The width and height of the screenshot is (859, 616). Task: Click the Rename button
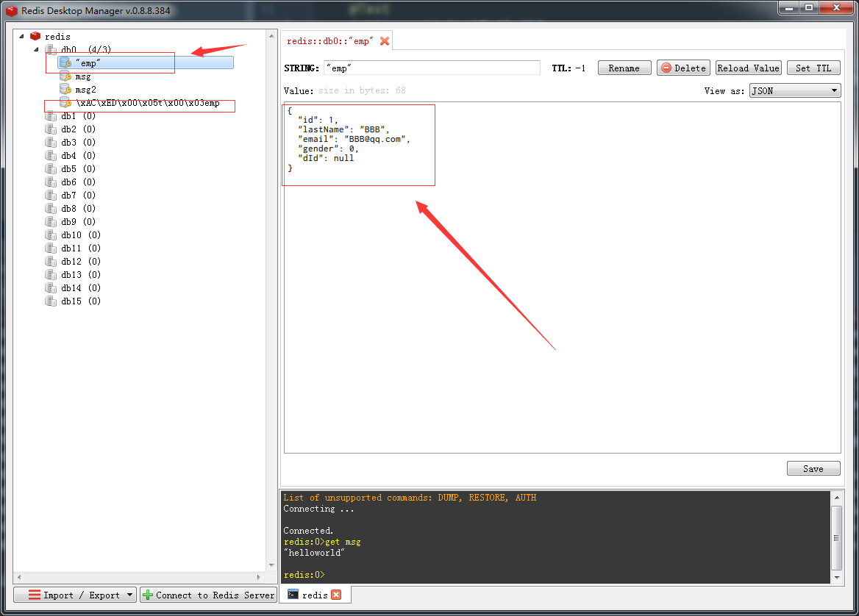click(624, 68)
